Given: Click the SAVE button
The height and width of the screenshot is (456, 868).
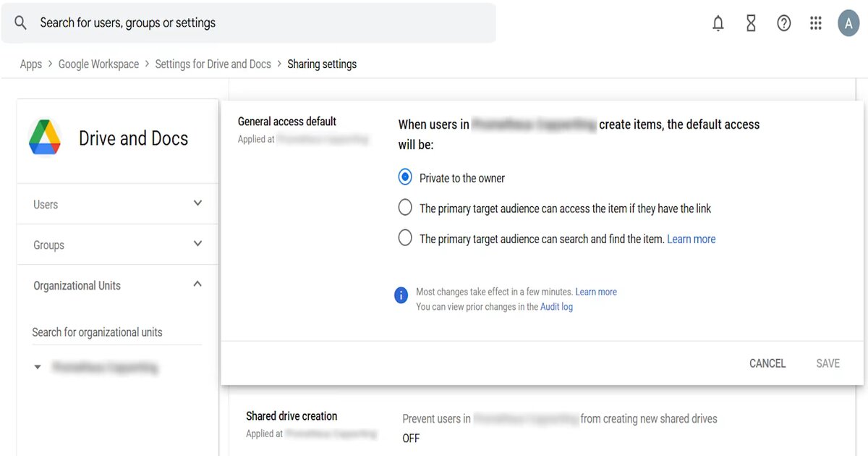Looking at the screenshot, I should click(827, 363).
